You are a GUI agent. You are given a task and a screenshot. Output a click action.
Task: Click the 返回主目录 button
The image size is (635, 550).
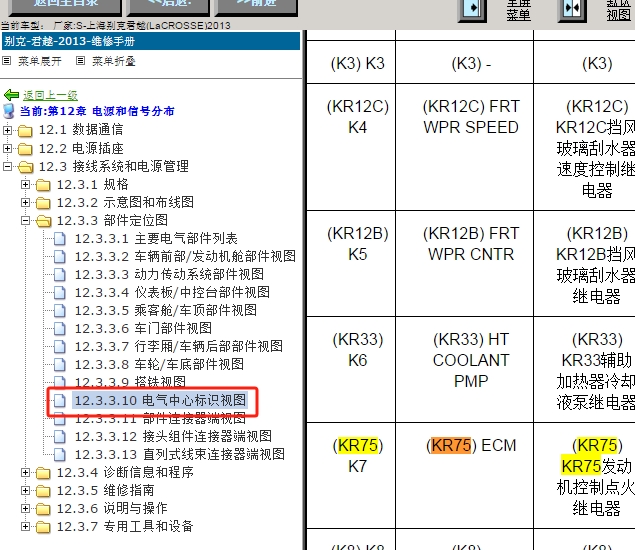(66, 6)
